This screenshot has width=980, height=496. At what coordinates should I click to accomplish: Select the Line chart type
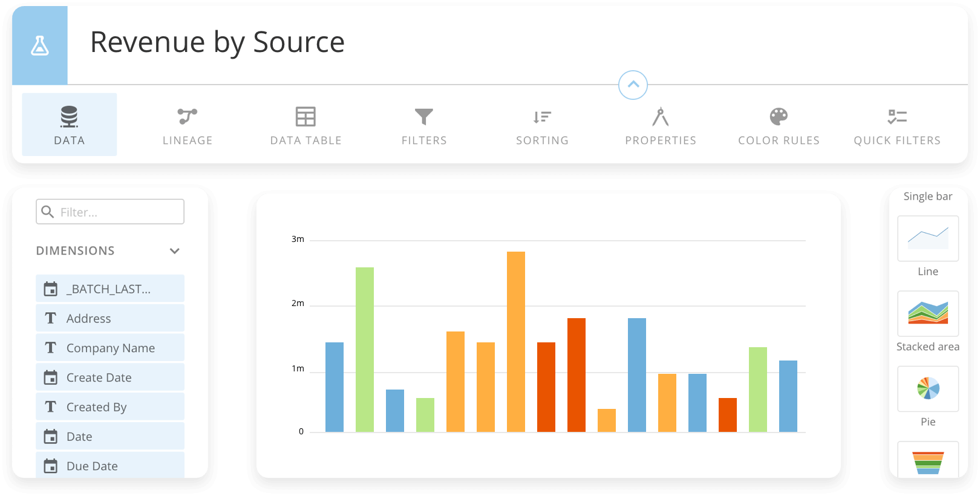pyautogui.click(x=927, y=239)
